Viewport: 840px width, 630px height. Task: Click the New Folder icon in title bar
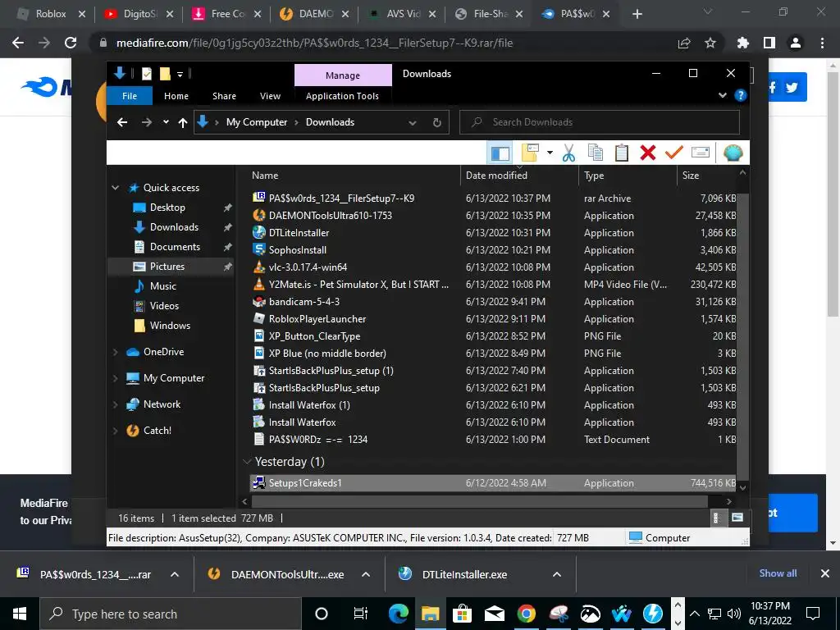(x=165, y=74)
